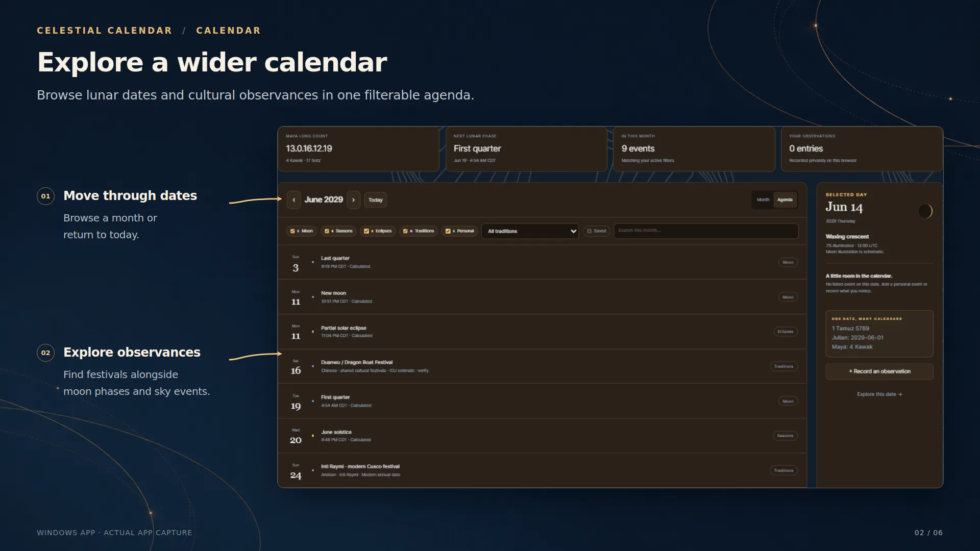The image size is (980, 551).
Task: Toggle the Seasons filter checkbox
Action: click(x=327, y=231)
